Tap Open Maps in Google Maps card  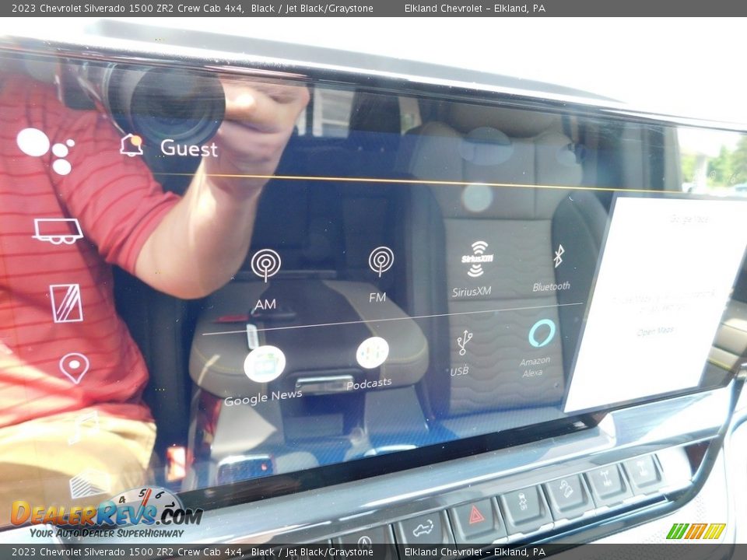655,331
